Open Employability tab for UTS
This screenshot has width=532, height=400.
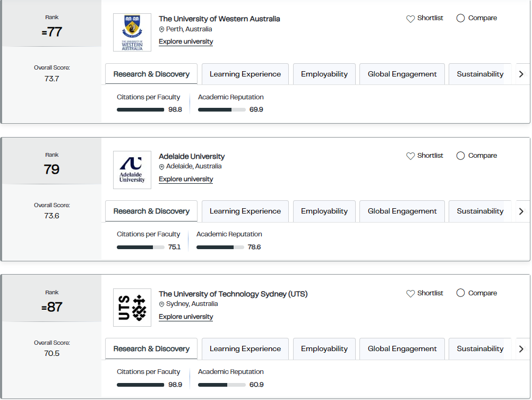coord(324,348)
